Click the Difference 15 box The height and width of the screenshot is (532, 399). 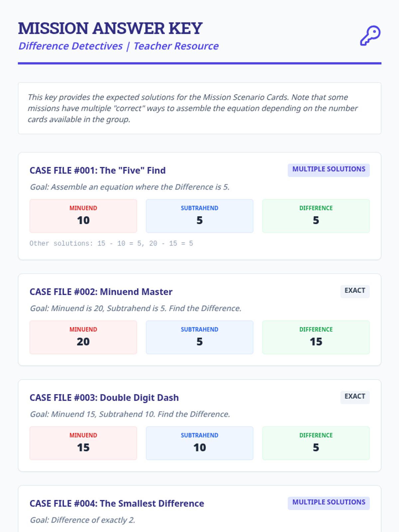[316, 337]
